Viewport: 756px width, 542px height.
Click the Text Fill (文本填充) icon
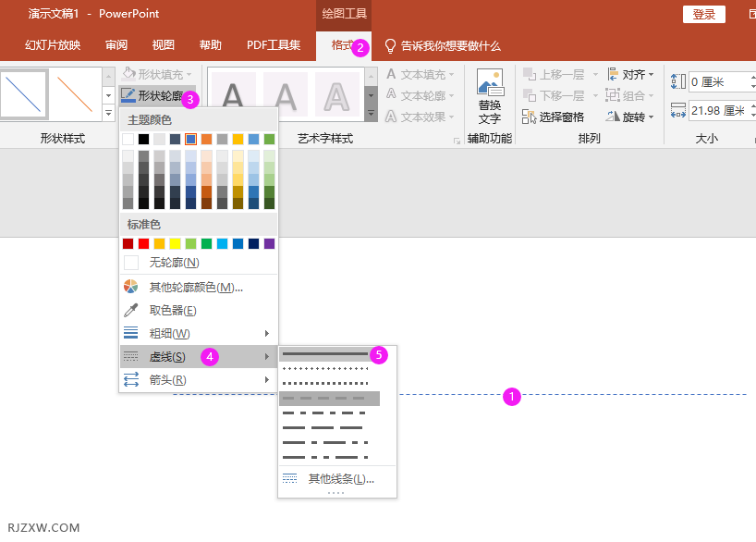click(x=392, y=74)
